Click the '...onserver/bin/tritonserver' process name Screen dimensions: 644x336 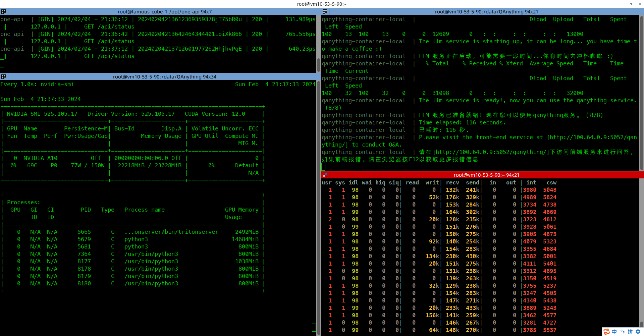[171, 232]
